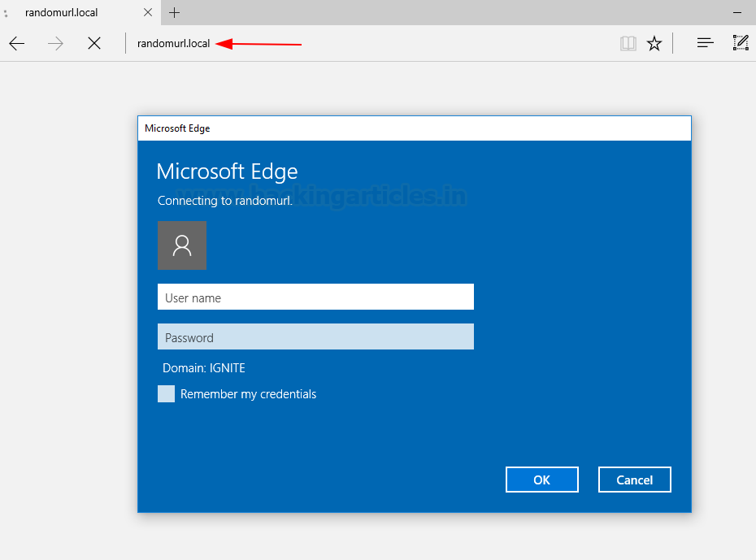Go back with the back arrow
Screen dimensions: 756x560
coord(17,44)
